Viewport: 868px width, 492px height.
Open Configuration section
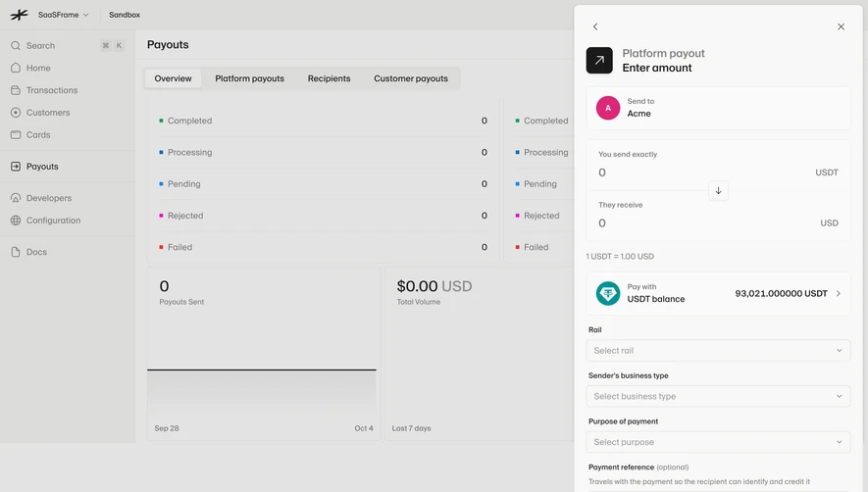53,221
